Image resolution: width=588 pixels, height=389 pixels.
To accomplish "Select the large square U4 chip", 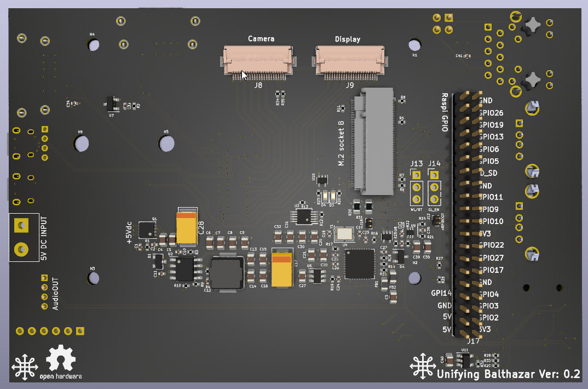I will click(360, 264).
